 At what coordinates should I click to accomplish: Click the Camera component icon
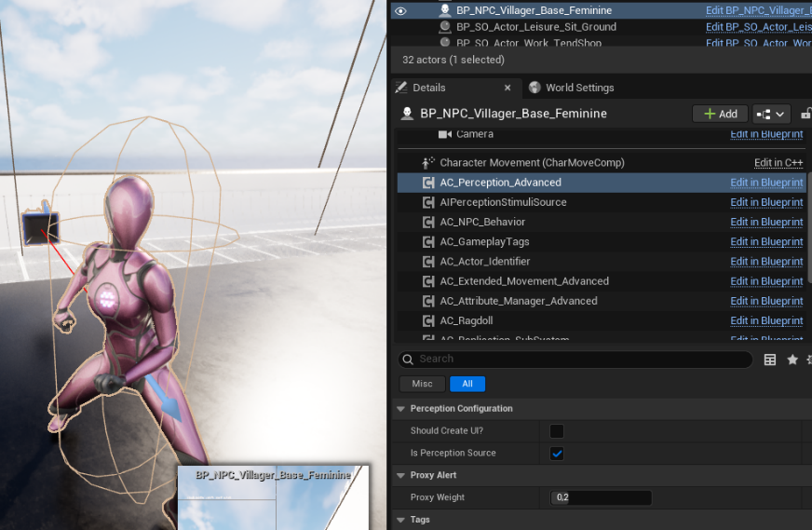tap(445, 135)
